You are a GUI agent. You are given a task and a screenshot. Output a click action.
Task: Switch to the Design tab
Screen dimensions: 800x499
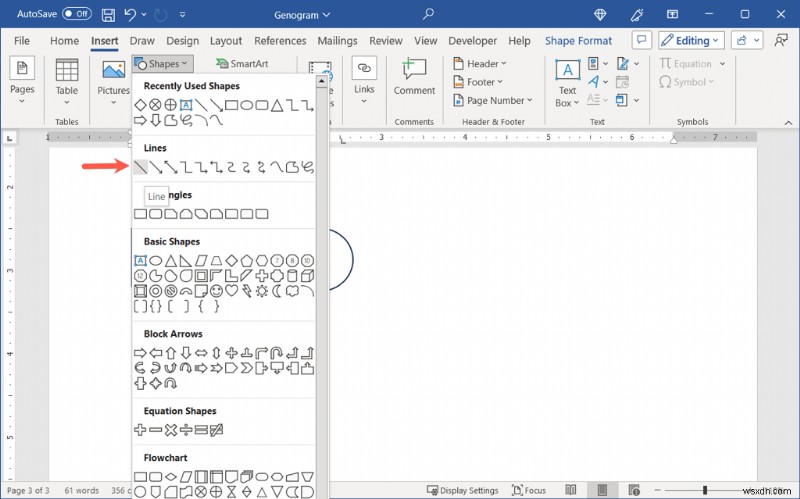(x=182, y=41)
